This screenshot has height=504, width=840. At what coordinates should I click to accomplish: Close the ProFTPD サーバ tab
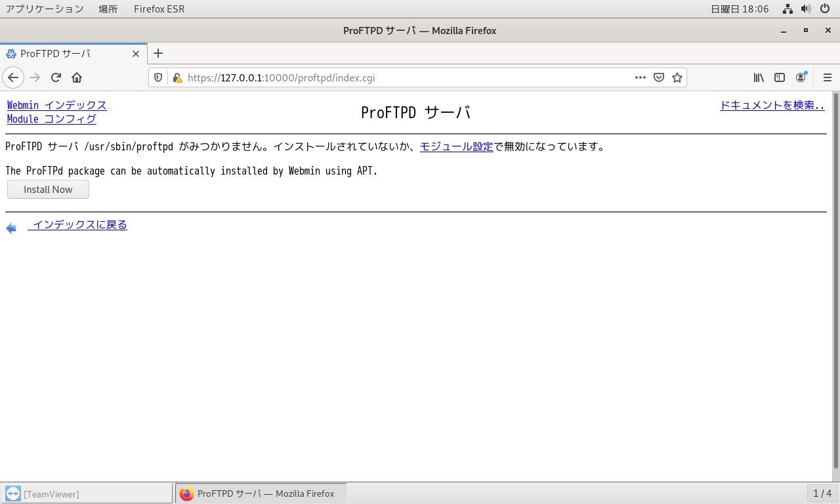click(136, 54)
